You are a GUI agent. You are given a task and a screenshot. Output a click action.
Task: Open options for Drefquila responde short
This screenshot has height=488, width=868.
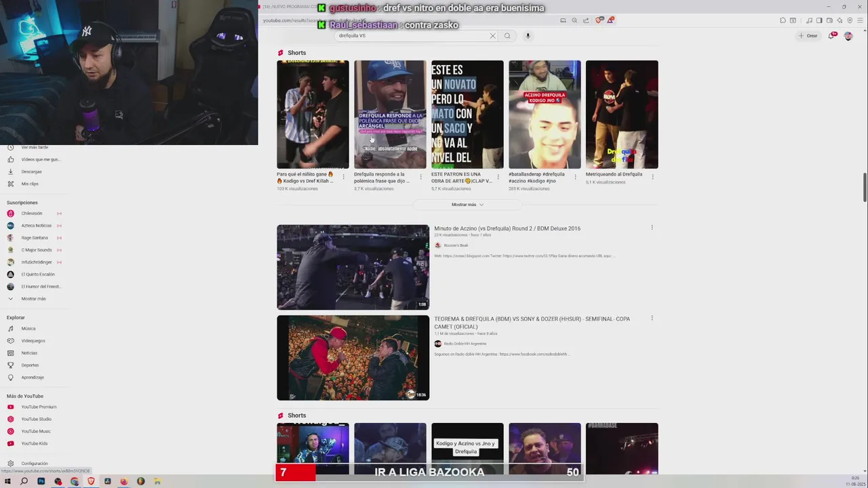coord(421,177)
